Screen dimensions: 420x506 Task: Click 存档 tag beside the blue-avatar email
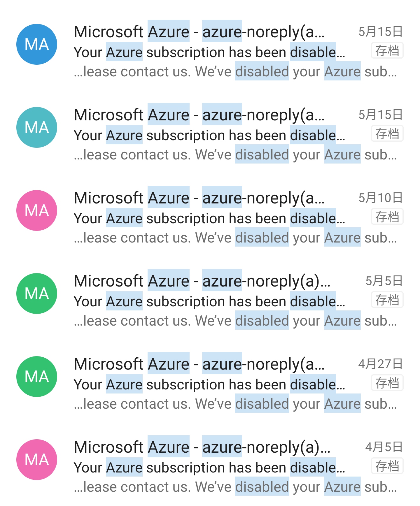tap(387, 51)
